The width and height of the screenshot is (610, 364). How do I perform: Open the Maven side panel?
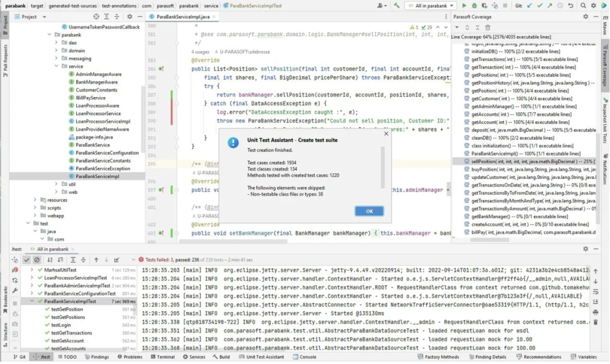click(x=605, y=26)
